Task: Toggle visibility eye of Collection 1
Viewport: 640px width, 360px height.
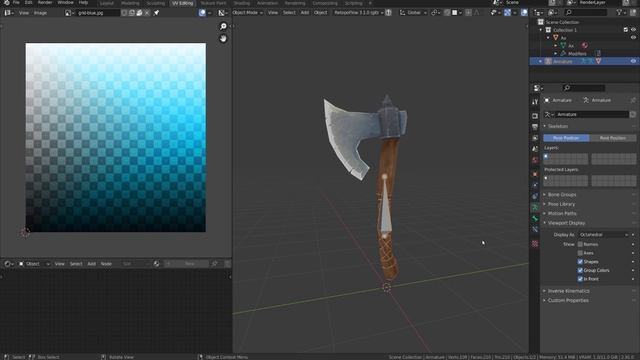Action: coord(633,30)
